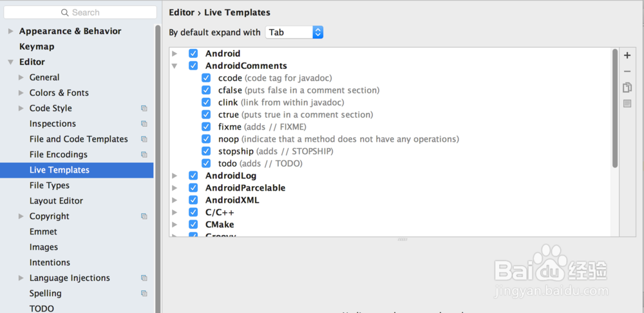The width and height of the screenshot is (644, 313).
Task: Select File Types in the settings sidebar
Action: [x=50, y=185]
